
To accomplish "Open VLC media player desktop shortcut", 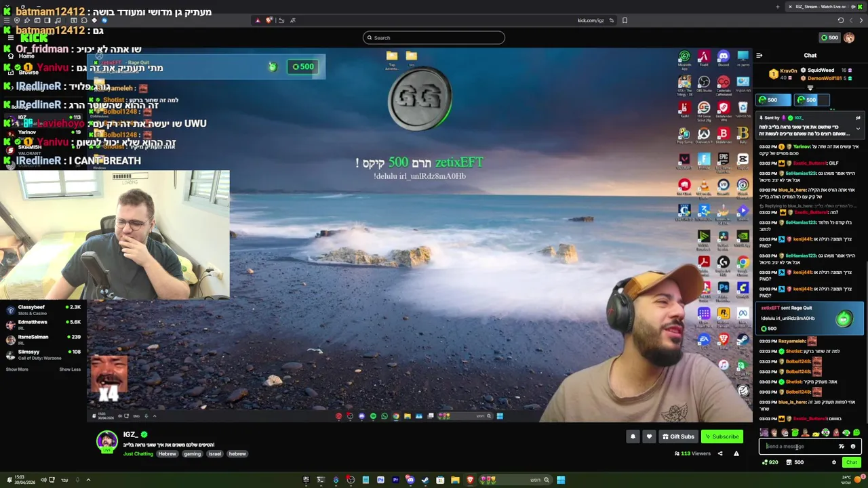I will click(x=705, y=185).
